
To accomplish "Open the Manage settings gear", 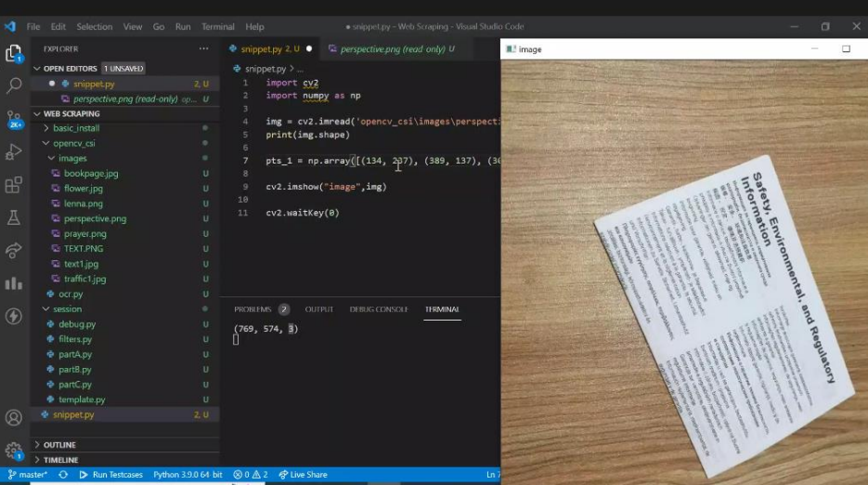I will coord(14,451).
